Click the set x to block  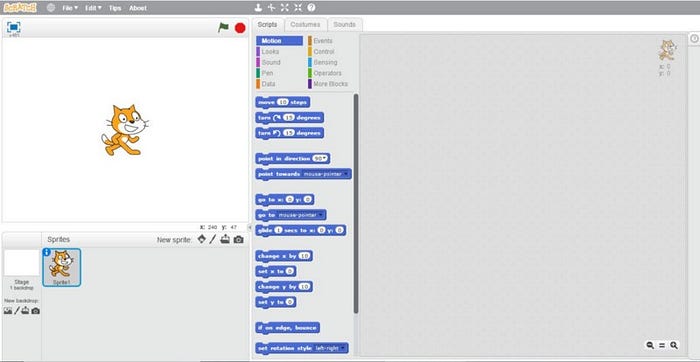pos(276,271)
